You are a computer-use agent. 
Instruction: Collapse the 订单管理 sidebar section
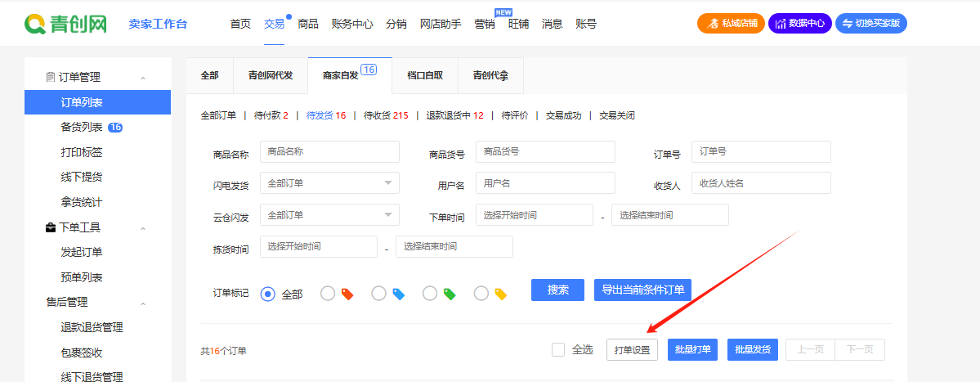click(143, 78)
